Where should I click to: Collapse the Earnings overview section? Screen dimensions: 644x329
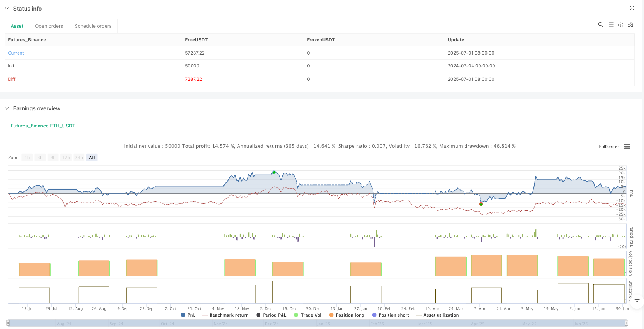tap(7, 108)
